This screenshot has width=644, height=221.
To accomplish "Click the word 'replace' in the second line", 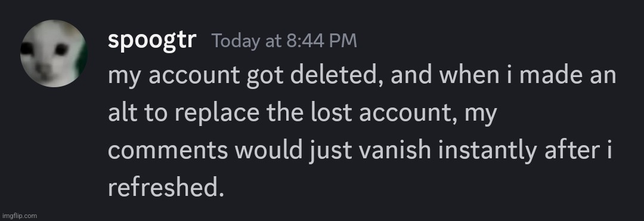I will click(217, 115).
